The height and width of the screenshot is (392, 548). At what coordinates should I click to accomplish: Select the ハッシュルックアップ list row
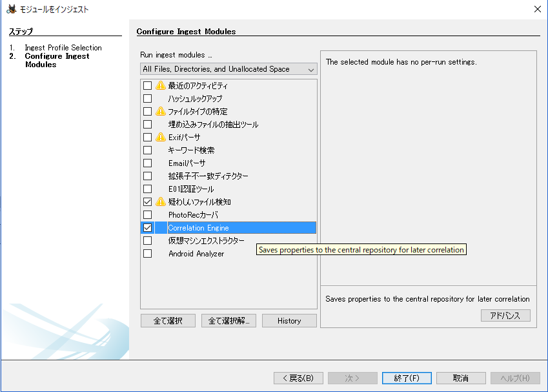228,99
